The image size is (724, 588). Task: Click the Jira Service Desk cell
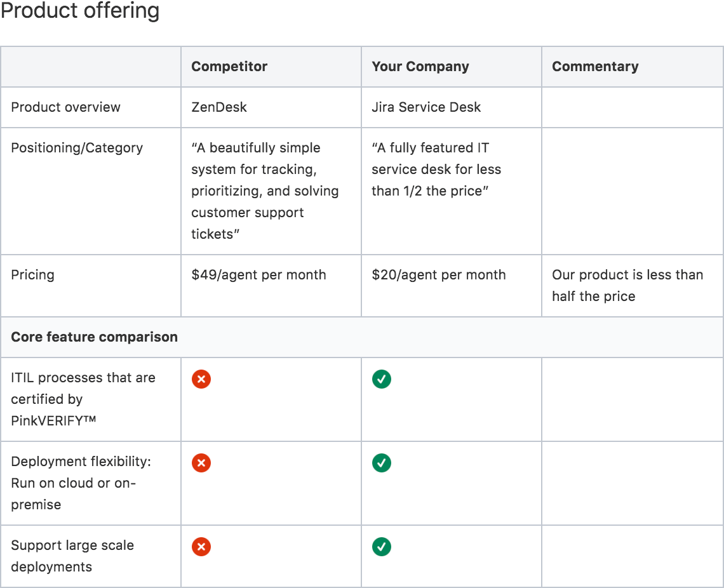pyautogui.click(x=426, y=107)
